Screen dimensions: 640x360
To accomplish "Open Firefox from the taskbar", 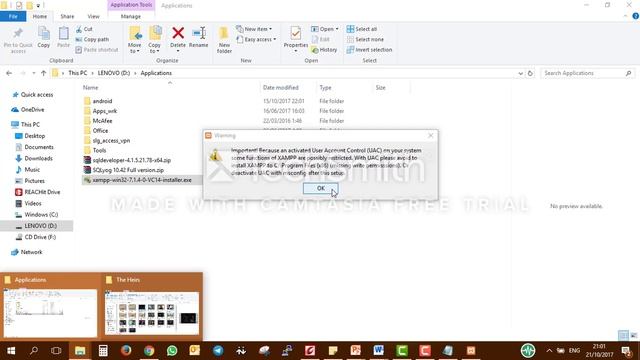I will (126, 350).
